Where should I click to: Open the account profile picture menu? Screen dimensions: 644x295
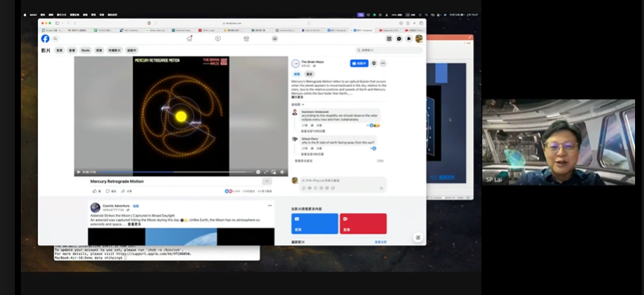pos(419,39)
